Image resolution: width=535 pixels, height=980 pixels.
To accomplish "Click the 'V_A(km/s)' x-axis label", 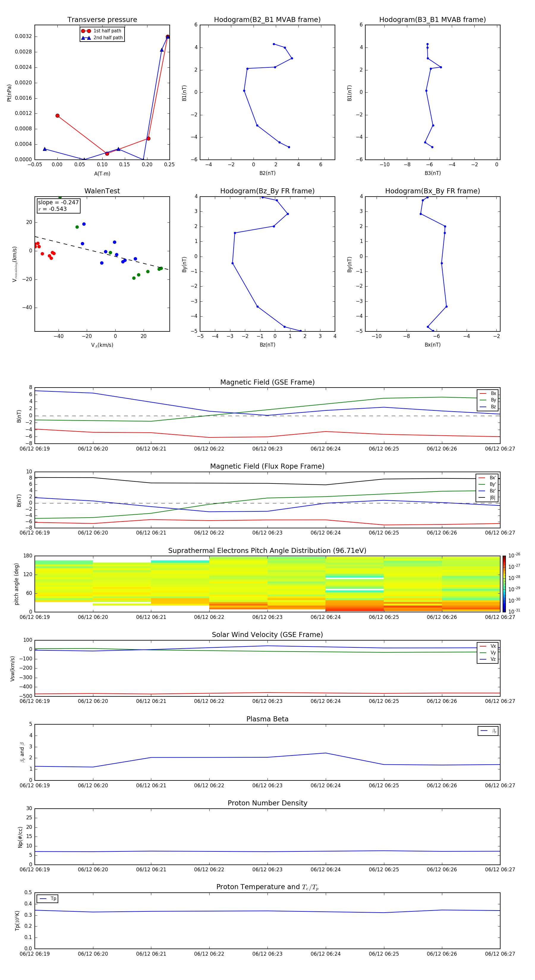I will 102,345.
